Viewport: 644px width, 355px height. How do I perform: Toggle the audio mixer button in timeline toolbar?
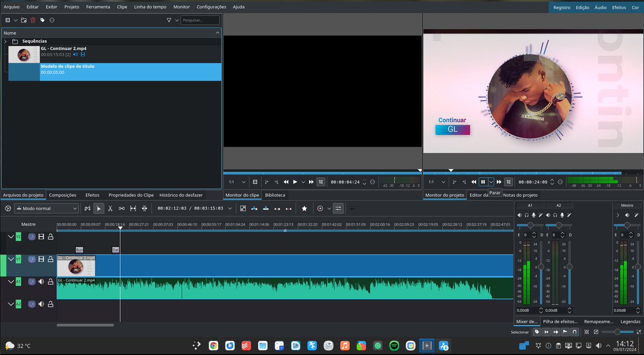(x=338, y=208)
